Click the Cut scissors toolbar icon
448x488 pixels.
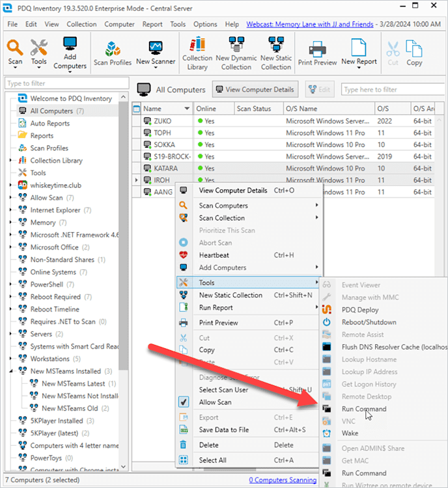pyautogui.click(x=393, y=49)
